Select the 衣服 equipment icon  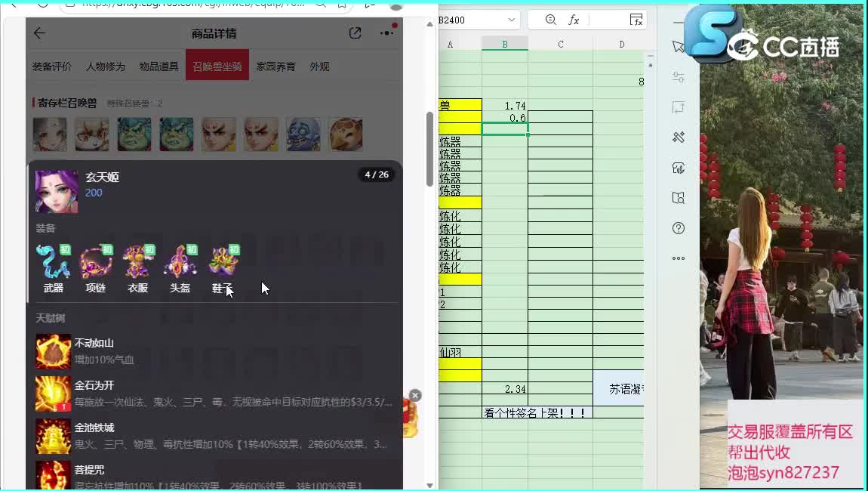coord(138,261)
